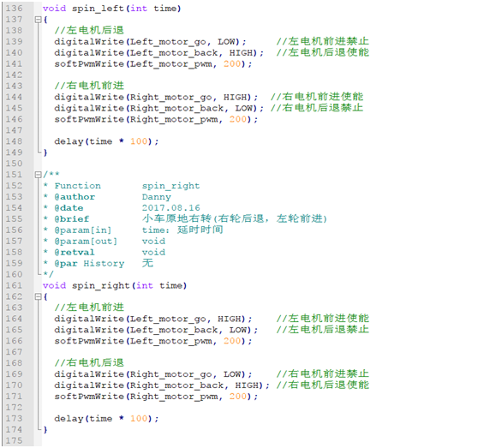Click the 'void spin_left(int time)' declaration
Image resolution: width=478 pixels, height=448 pixels.
[112, 9]
